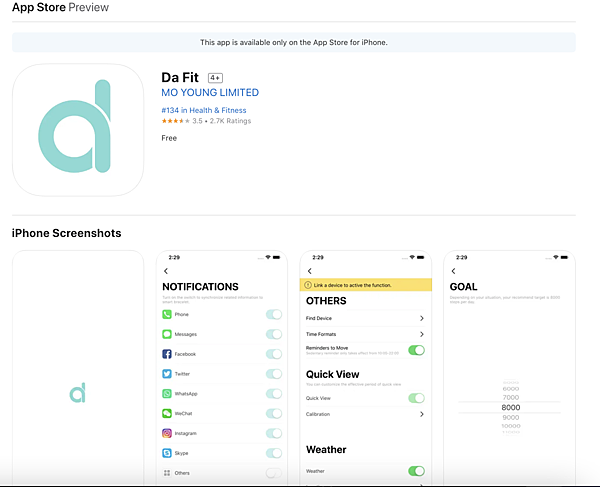Viewport: 600px width, 487px height.
Task: Expand the Find Device row chevron
Action: click(x=422, y=318)
